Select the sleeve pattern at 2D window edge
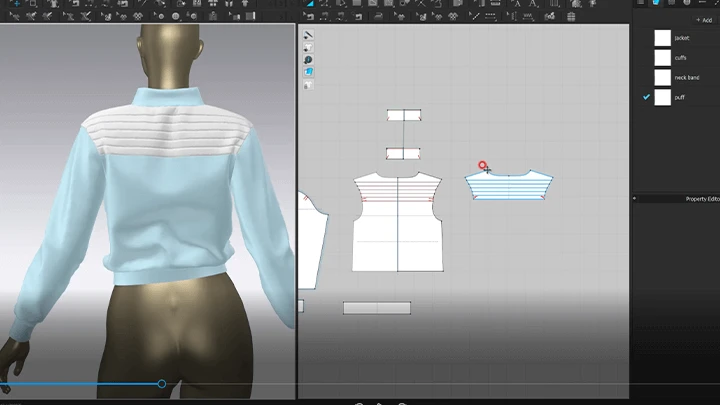720x405 pixels. click(x=311, y=241)
